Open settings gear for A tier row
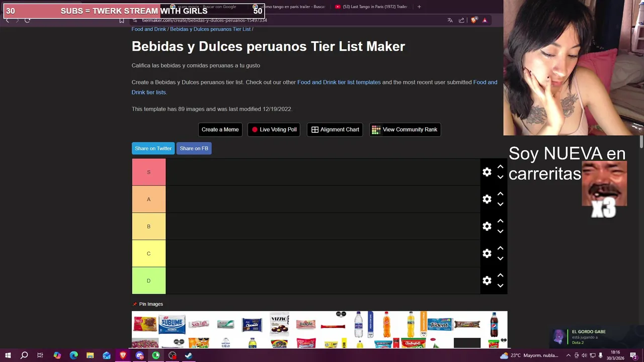 (487, 199)
